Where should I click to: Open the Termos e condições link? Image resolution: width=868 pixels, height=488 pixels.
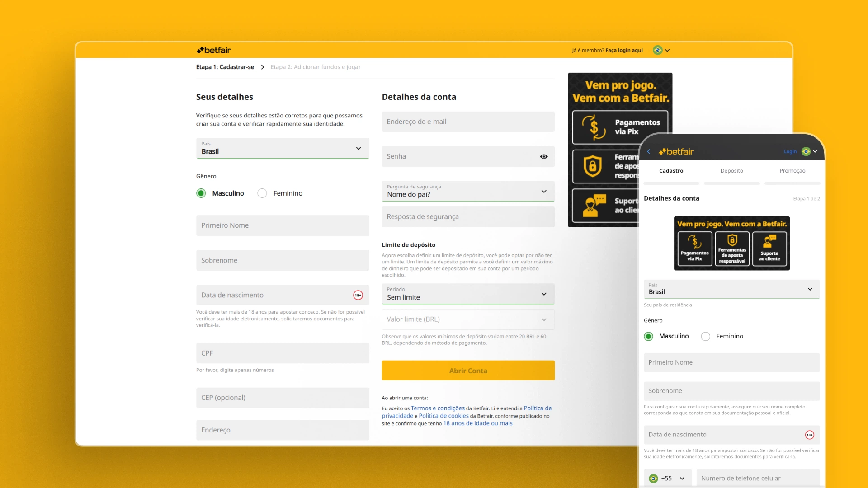click(x=437, y=408)
